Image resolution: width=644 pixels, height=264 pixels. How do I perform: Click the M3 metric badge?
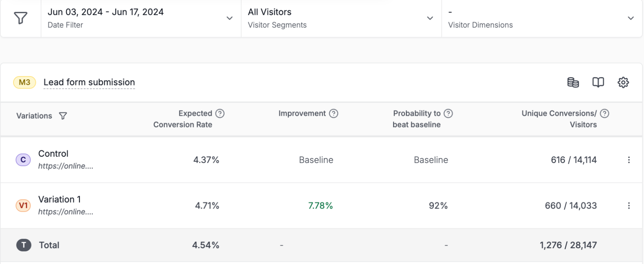[x=24, y=83]
